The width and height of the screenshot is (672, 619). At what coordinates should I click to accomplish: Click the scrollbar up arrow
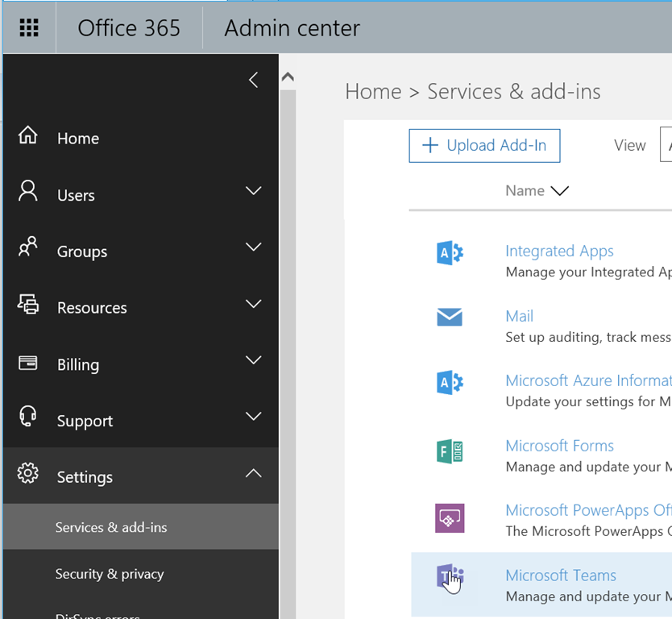coord(288,78)
